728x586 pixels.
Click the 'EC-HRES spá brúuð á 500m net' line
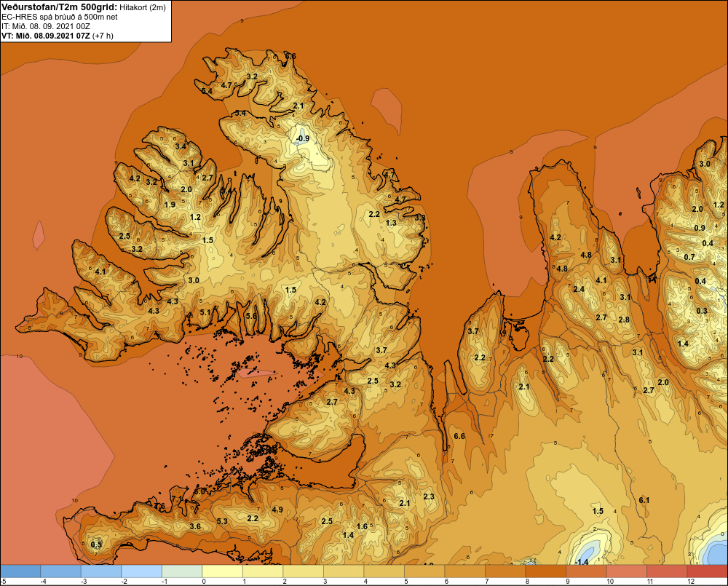tap(60, 17)
